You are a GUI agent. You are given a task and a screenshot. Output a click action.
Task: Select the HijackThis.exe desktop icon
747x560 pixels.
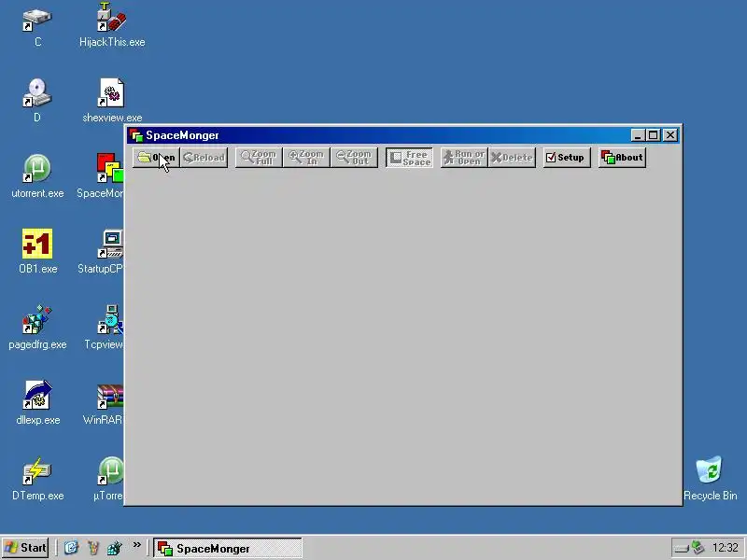pyautogui.click(x=112, y=26)
